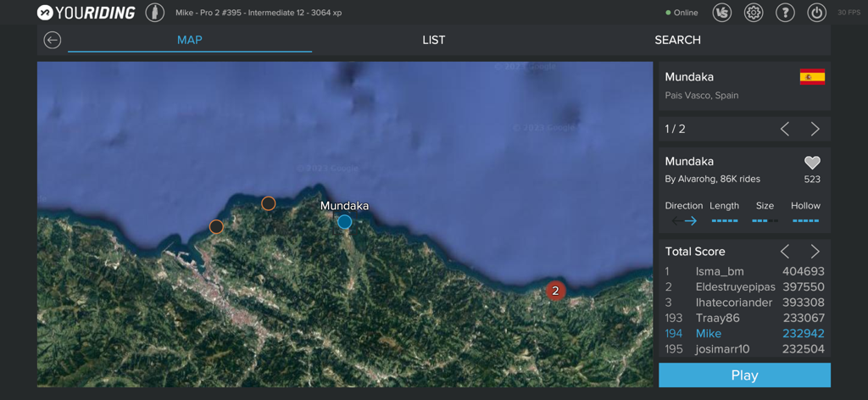Screen dimensions: 868x400
Task: Click the 'Pais Vasco, Spain' location text
Action: point(702,95)
